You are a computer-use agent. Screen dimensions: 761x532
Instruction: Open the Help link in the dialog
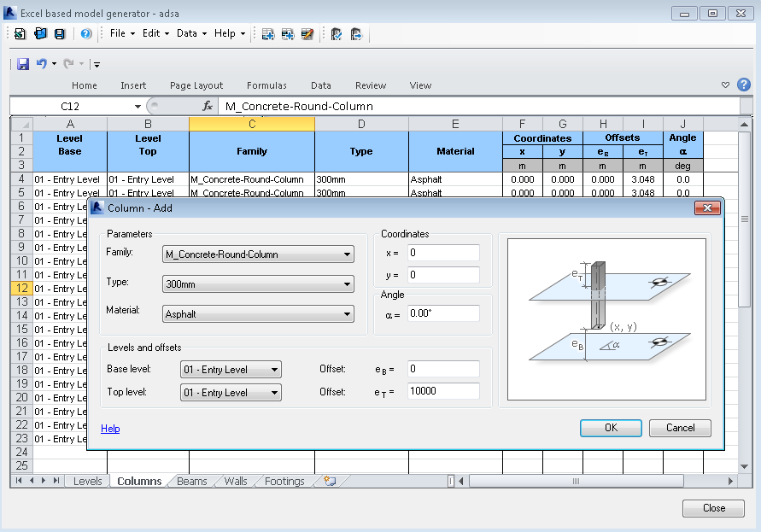point(110,428)
